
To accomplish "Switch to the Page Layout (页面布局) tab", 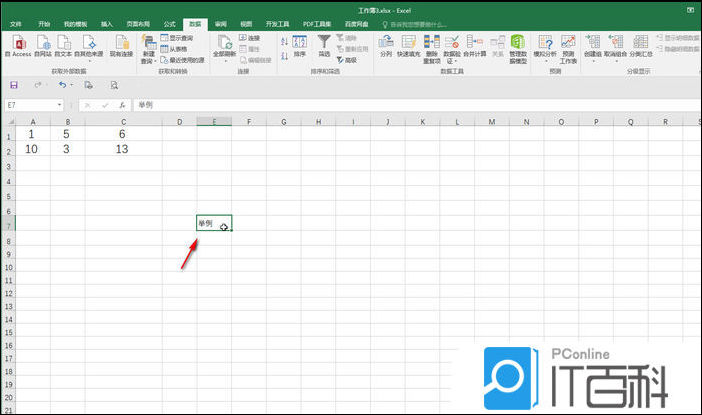I will click(x=138, y=24).
